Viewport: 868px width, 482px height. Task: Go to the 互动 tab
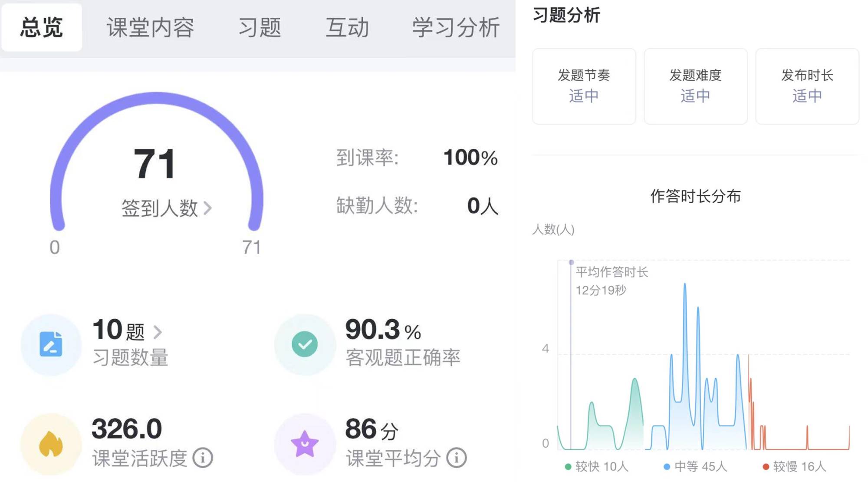tap(347, 27)
